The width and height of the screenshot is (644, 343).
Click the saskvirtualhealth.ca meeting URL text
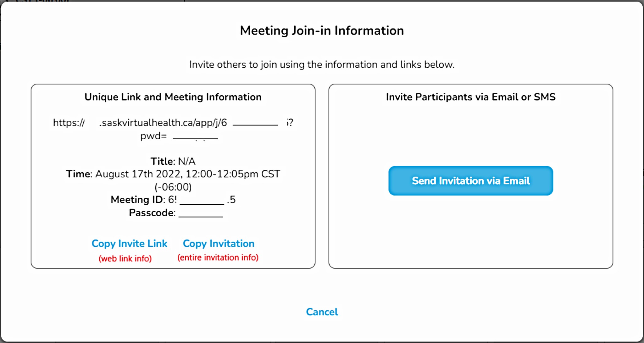(164, 123)
